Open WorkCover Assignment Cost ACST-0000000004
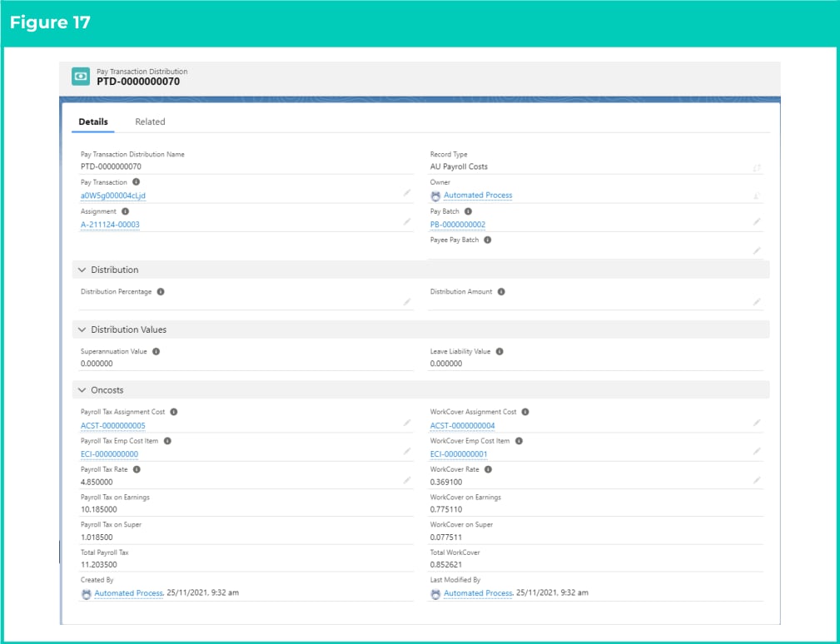Image resolution: width=840 pixels, height=644 pixels. (x=462, y=425)
